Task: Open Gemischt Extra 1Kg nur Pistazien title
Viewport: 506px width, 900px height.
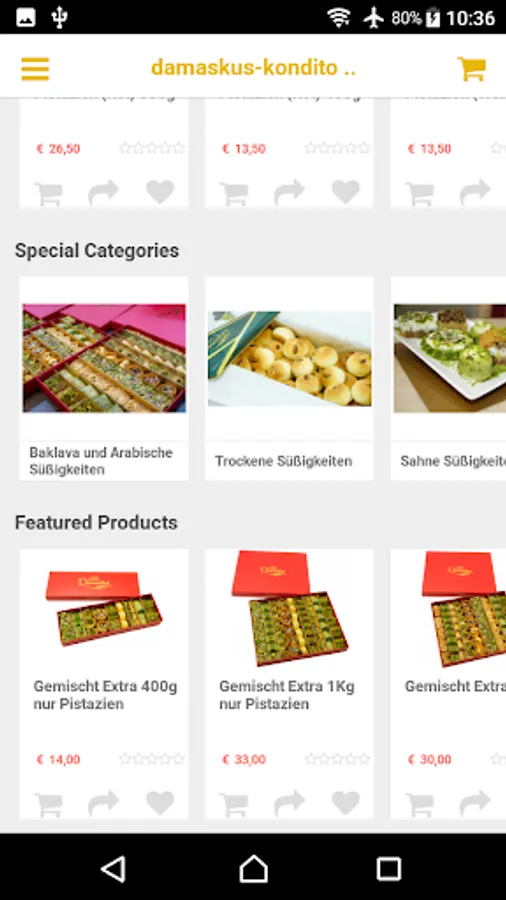Action: click(287, 695)
